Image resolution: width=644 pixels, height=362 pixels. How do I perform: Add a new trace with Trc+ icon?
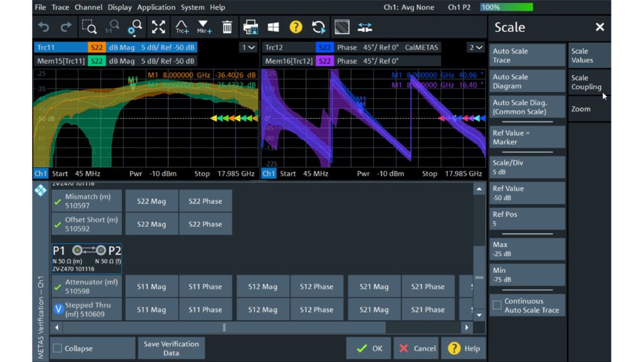click(182, 27)
